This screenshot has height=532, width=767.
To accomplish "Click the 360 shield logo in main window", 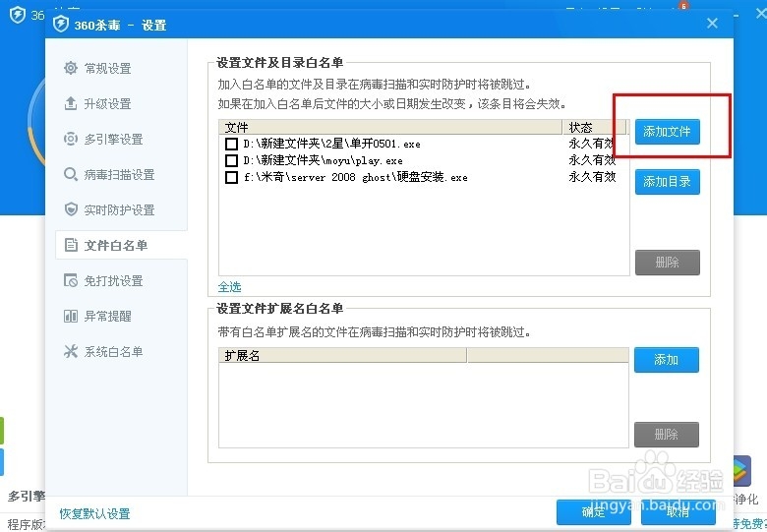I will click(18, 15).
